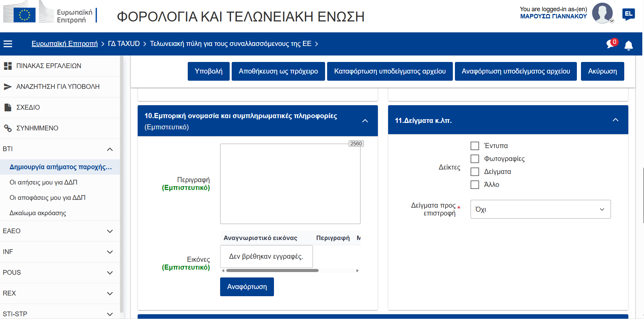
Task: Check the Φωτογραφίες option
Action: tap(475, 159)
